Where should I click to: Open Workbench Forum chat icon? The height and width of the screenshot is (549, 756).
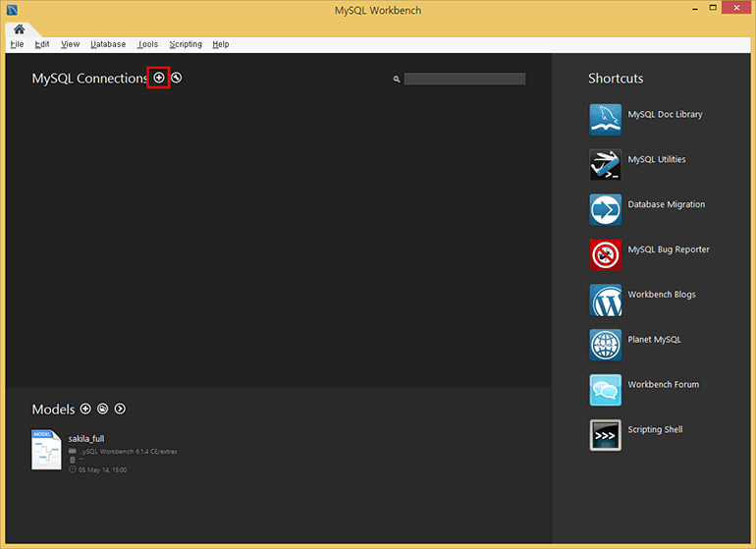click(x=605, y=390)
